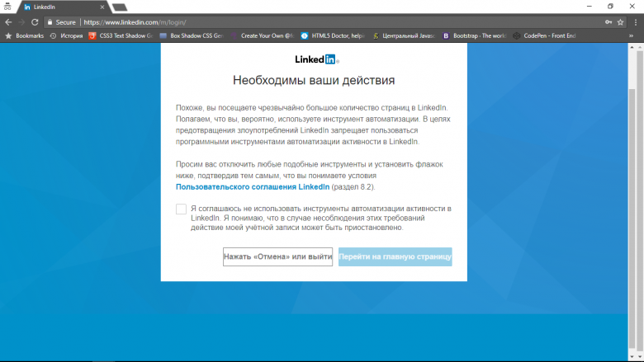The image size is (644, 362).
Task: Open Центральный Javascript bookmark
Action: tap(404, 35)
